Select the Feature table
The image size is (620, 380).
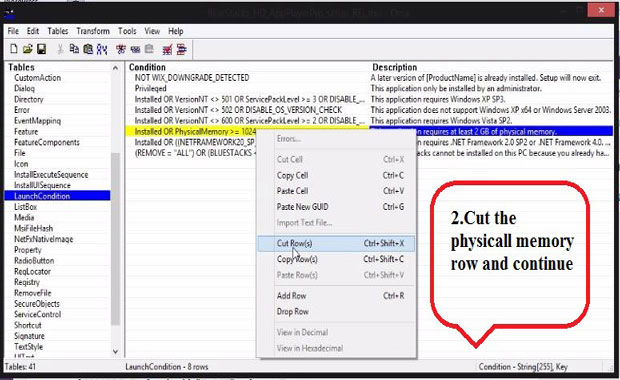click(26, 131)
